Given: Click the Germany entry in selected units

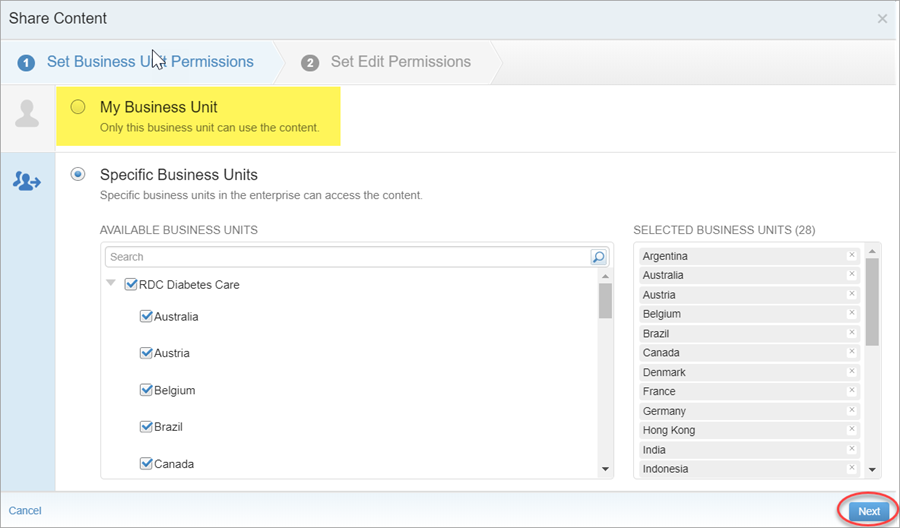Looking at the screenshot, I should pyautogui.click(x=750, y=411).
